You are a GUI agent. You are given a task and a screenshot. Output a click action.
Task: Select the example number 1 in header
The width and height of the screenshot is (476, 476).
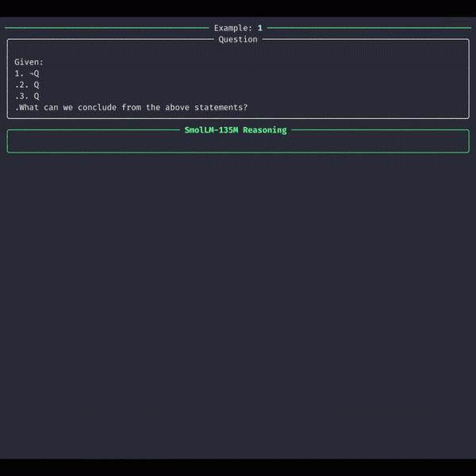259,28
